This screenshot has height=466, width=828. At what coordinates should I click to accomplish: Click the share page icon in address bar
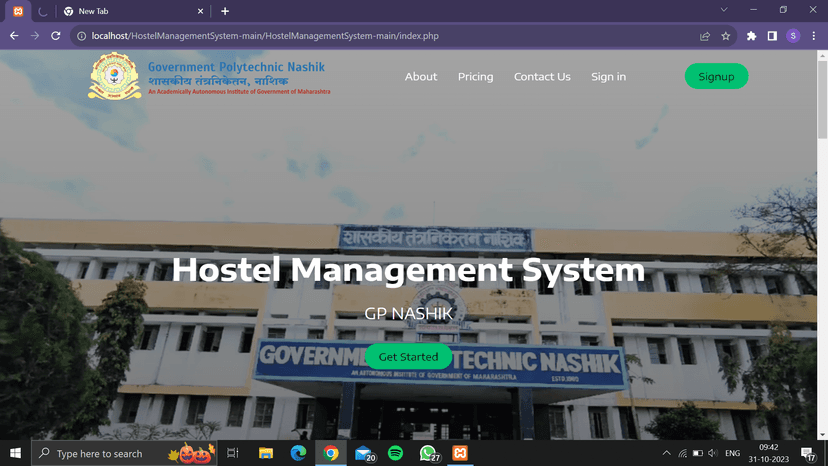point(705,36)
